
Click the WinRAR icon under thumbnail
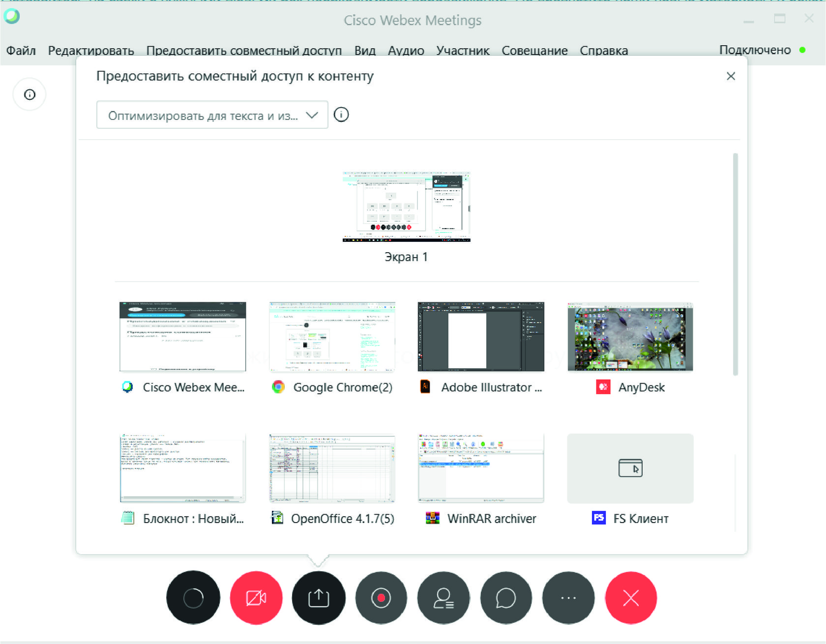click(433, 518)
